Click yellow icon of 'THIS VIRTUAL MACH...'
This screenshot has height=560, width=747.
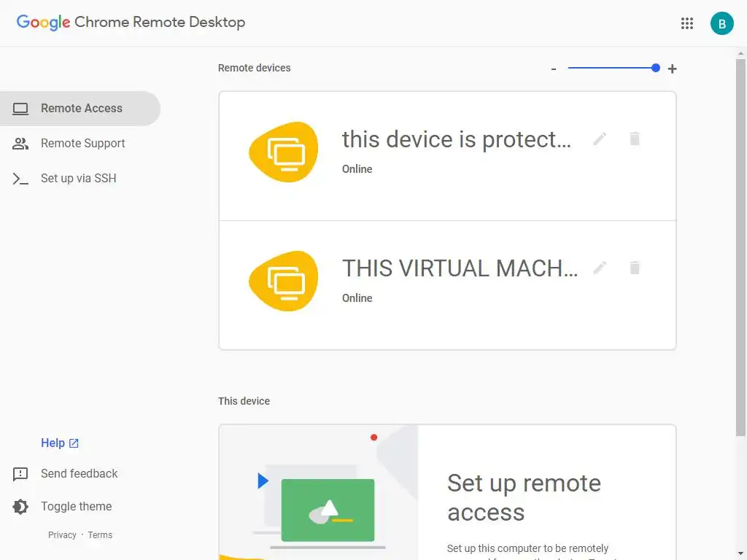pyautogui.click(x=284, y=281)
